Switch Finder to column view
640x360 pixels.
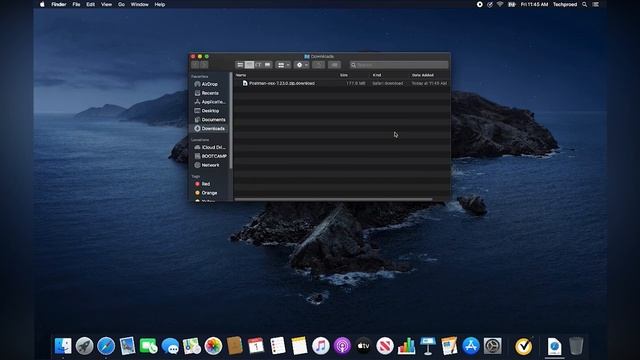coord(258,65)
